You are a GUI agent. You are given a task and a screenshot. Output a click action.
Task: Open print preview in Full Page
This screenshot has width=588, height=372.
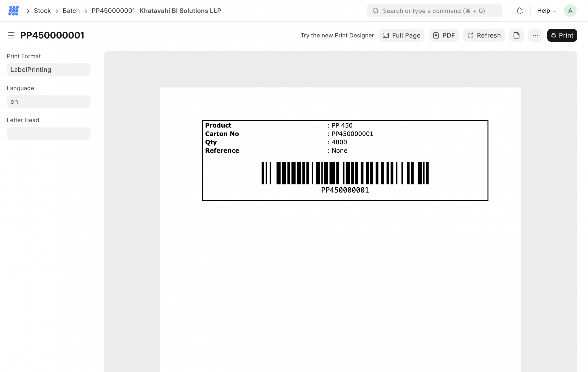tap(401, 35)
